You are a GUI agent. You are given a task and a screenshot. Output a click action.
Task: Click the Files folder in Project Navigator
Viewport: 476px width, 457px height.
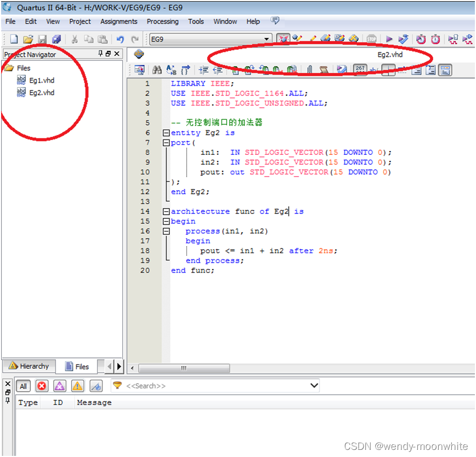18,68
